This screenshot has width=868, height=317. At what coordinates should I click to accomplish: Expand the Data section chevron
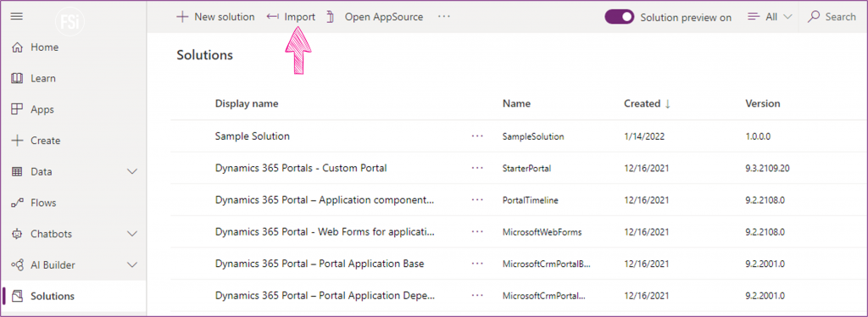(x=132, y=171)
